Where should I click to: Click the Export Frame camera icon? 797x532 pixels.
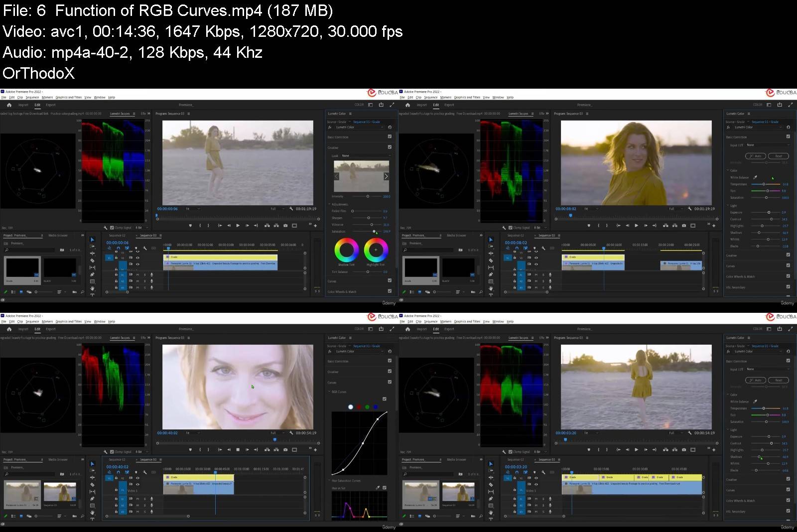click(x=285, y=225)
